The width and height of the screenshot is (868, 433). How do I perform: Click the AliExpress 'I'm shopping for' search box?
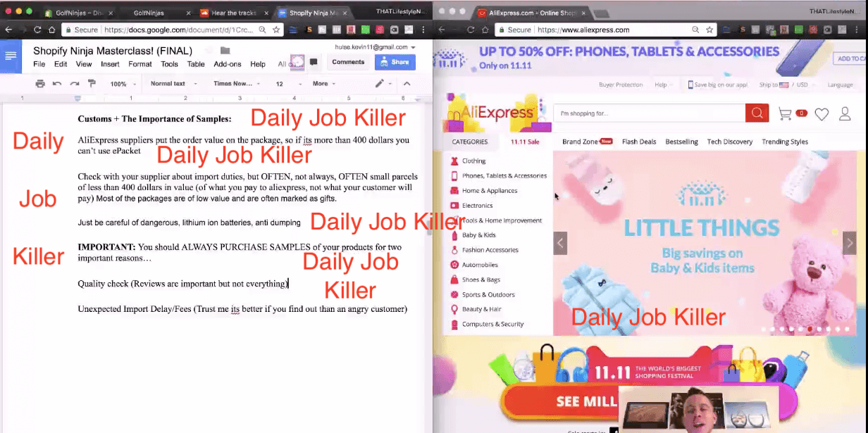point(649,113)
